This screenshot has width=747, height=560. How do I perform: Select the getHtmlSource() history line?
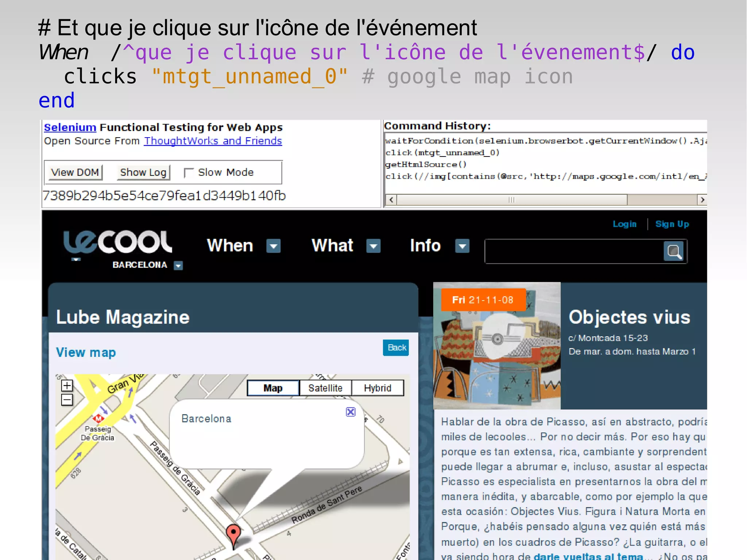point(426,165)
